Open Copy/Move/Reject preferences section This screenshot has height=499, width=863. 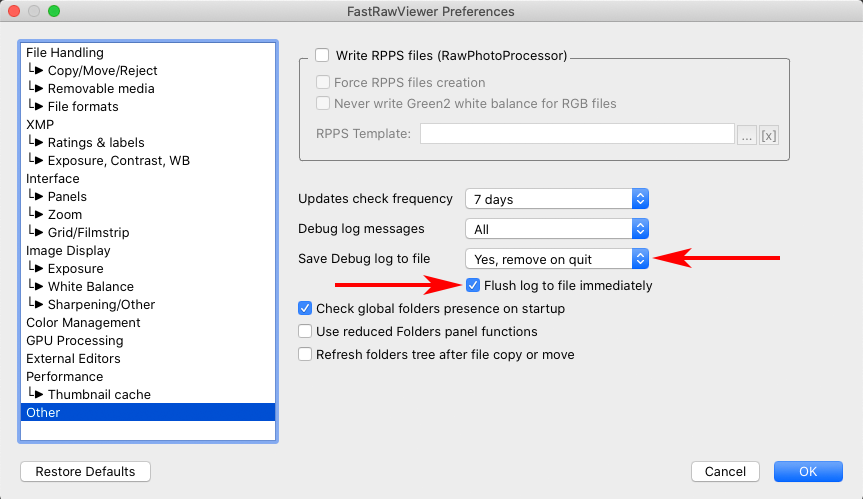(102, 70)
